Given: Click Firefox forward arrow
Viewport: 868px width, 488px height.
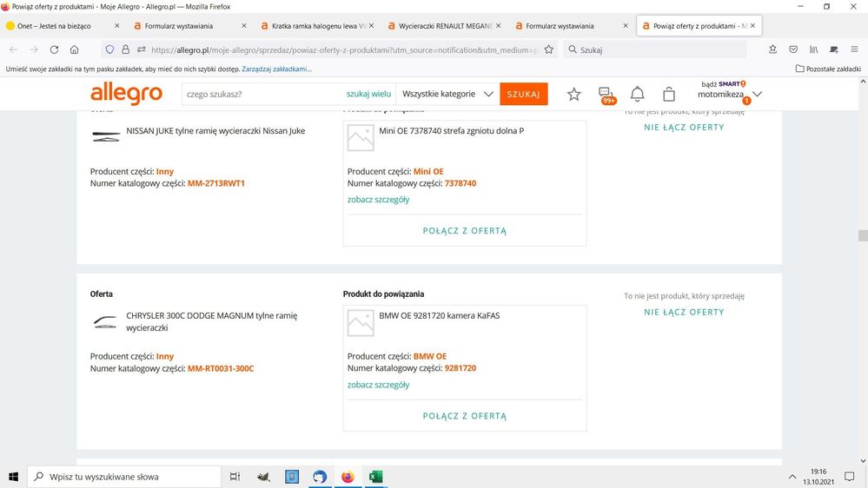Looking at the screenshot, I should 34,49.
